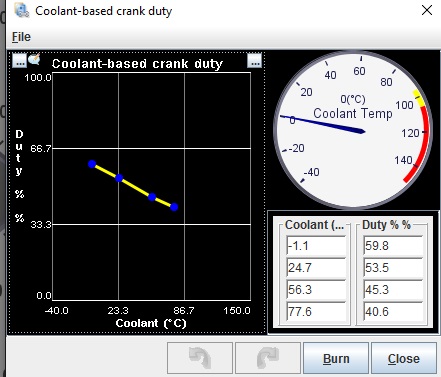441x377 pixels.
Task: Edit the duty field showing 45.3
Action: coord(393,290)
